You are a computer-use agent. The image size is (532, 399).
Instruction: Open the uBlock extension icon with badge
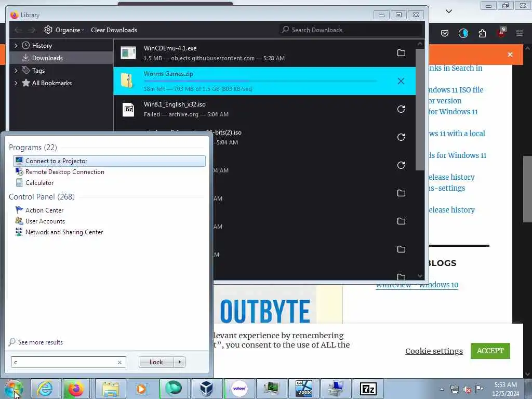pos(501,33)
